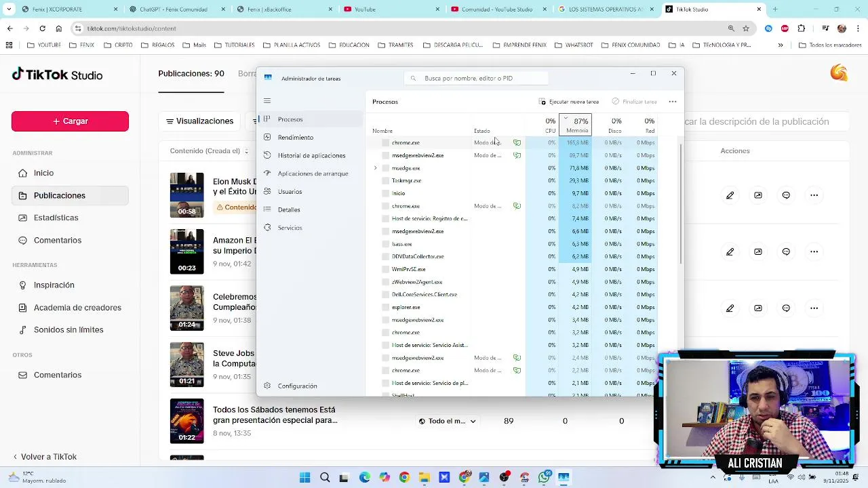Click Ejecutar nueva tarea button
Image resolution: width=868 pixels, height=488 pixels.
pos(569,102)
